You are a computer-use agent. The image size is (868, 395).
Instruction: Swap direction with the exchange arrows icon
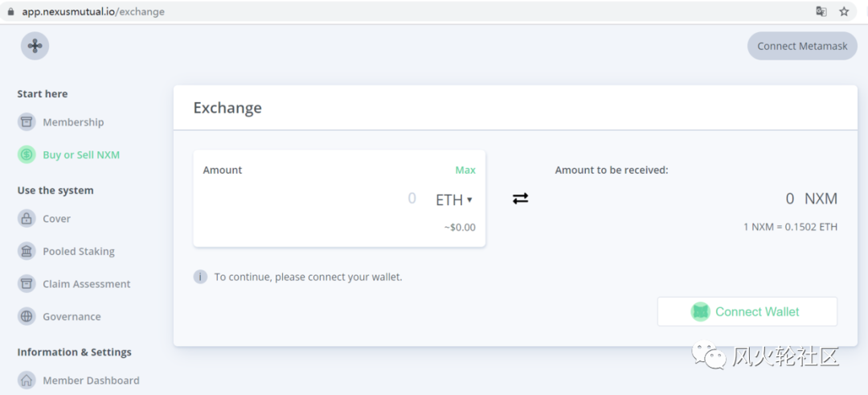520,199
